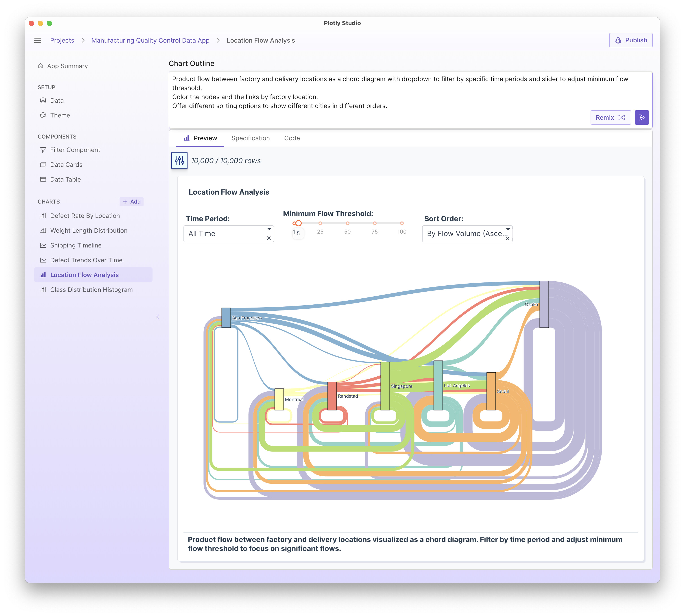The height and width of the screenshot is (616, 685).
Task: Click the App Summary home icon
Action: (41, 66)
